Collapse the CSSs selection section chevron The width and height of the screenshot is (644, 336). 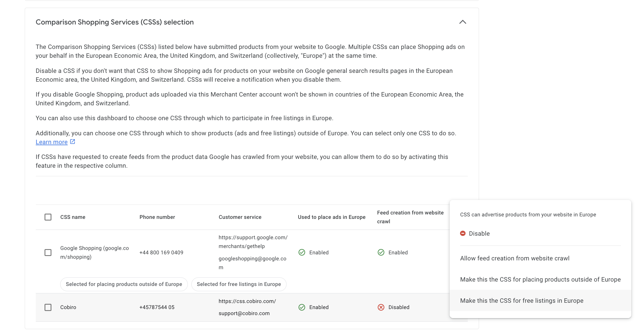click(463, 22)
